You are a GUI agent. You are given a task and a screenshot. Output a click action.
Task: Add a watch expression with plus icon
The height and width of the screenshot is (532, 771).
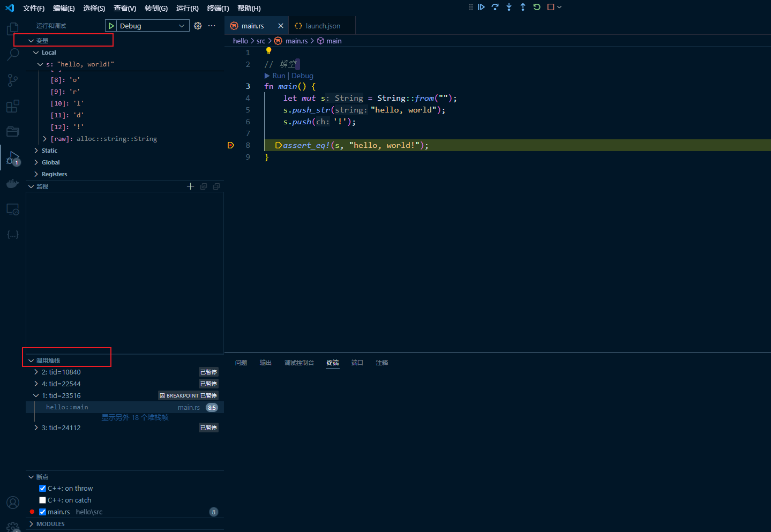tap(190, 186)
